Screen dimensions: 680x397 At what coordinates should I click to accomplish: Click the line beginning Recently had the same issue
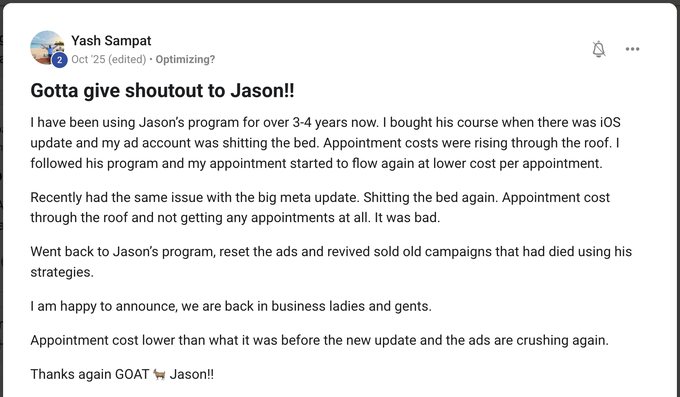[320, 197]
